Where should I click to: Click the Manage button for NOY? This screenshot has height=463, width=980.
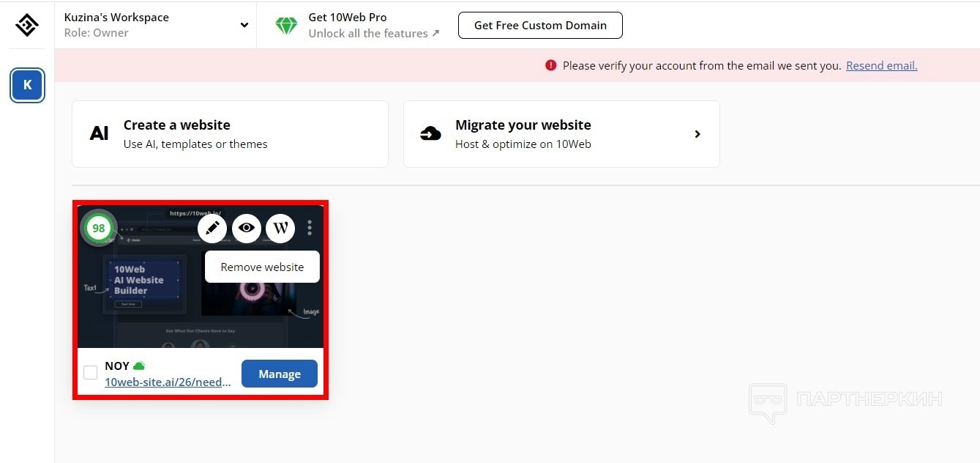pyautogui.click(x=280, y=374)
